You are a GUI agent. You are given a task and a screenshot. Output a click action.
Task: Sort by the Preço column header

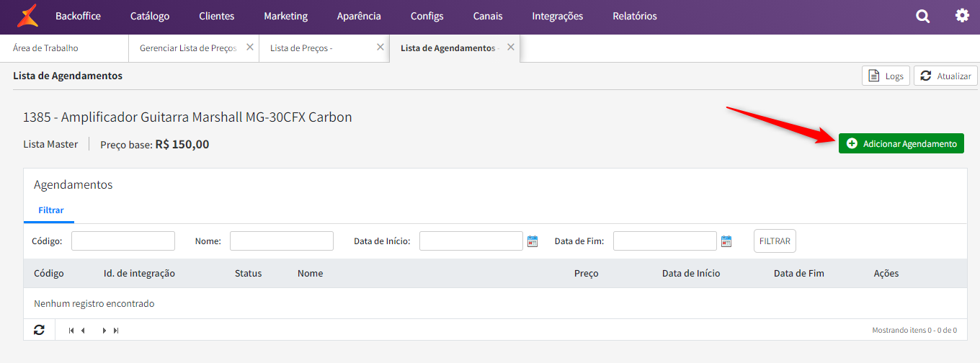587,274
